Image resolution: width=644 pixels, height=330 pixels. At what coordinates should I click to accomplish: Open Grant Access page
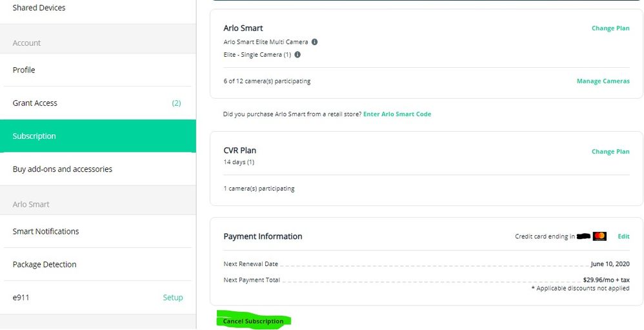click(97, 103)
